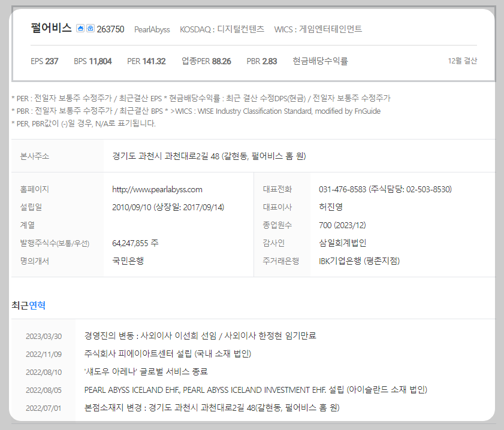Click employee count 700 (2023/12)

(x=342, y=225)
